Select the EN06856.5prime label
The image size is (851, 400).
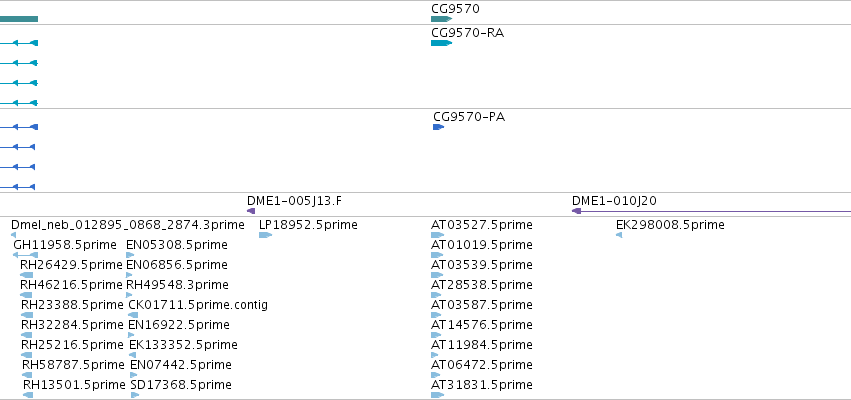[176, 265]
